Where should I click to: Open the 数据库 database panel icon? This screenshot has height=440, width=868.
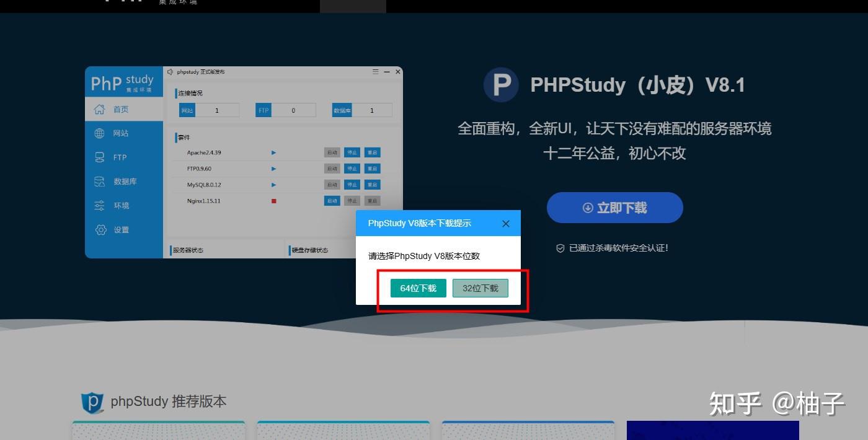point(99,181)
